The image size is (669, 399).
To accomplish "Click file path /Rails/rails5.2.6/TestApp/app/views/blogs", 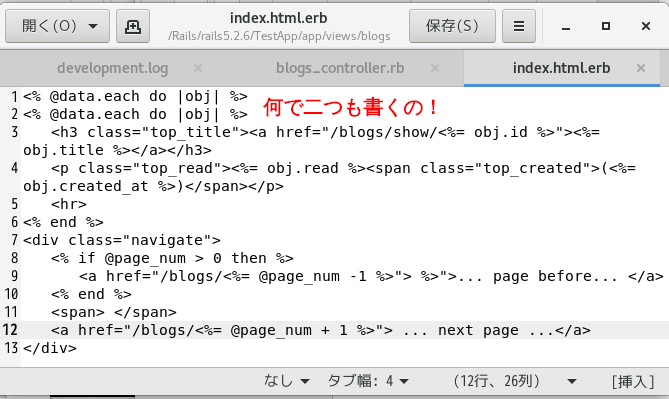I will tap(279, 36).
